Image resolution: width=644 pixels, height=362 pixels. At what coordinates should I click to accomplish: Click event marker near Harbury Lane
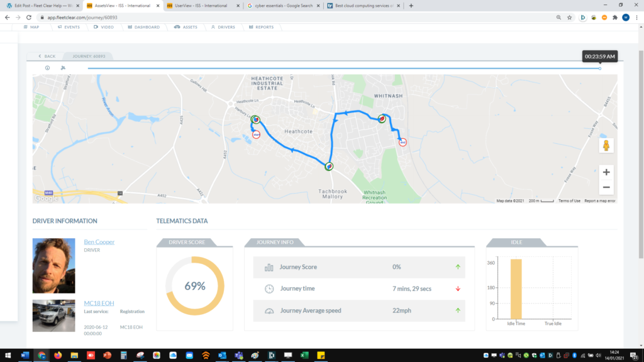[x=255, y=119]
